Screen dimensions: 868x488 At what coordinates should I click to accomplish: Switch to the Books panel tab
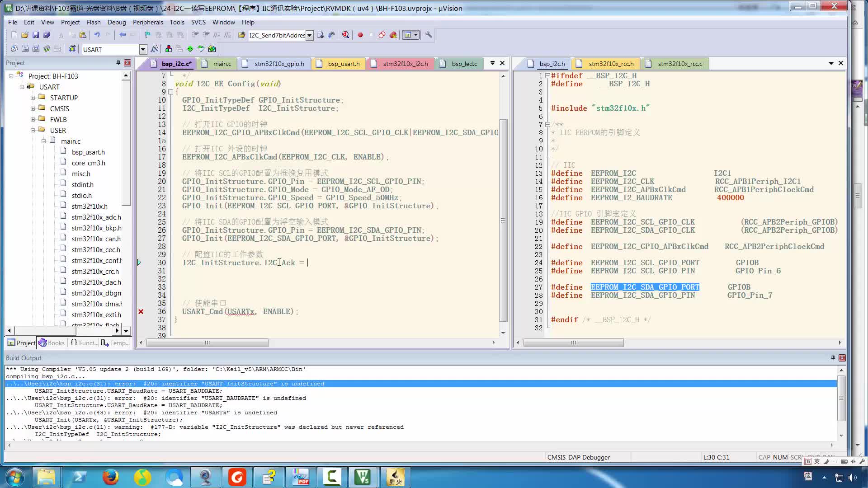click(x=52, y=343)
